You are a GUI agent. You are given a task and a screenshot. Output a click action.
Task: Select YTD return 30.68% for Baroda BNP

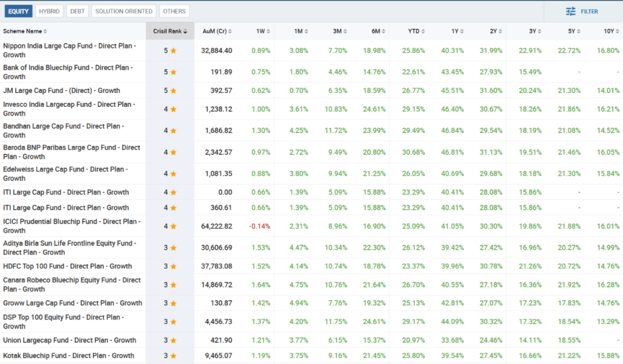tap(413, 152)
